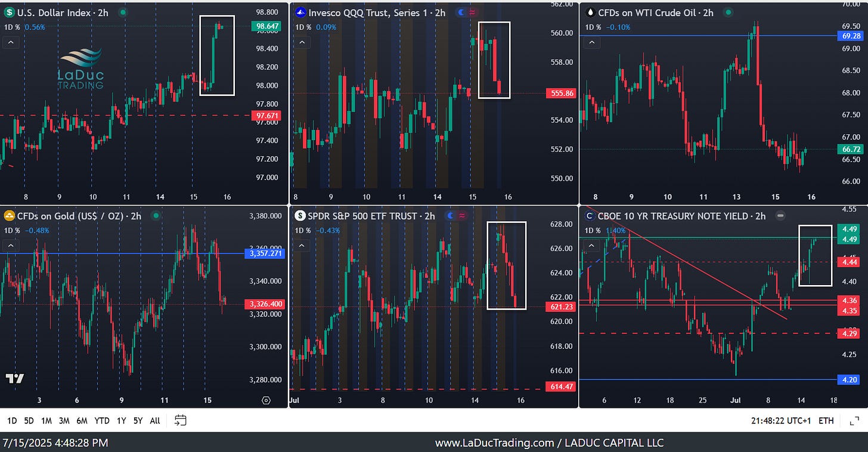Open chart settings hexagon icon on Gold chart
The width and height of the screenshot is (868, 452).
(266, 400)
